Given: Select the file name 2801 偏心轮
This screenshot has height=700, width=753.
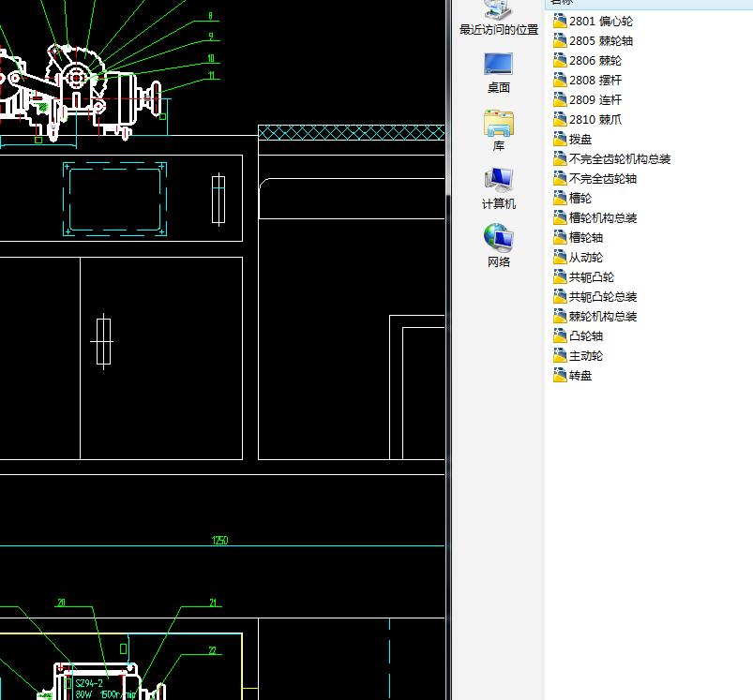Looking at the screenshot, I should point(601,22).
